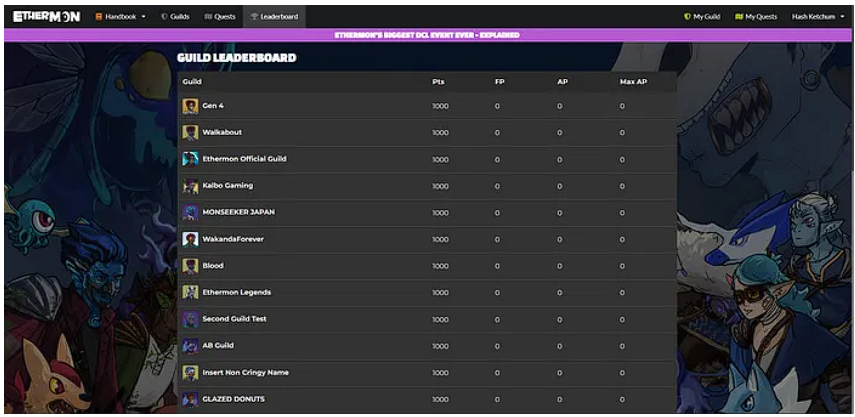
Task: Open the AB Guild avatar
Action: tap(190, 346)
